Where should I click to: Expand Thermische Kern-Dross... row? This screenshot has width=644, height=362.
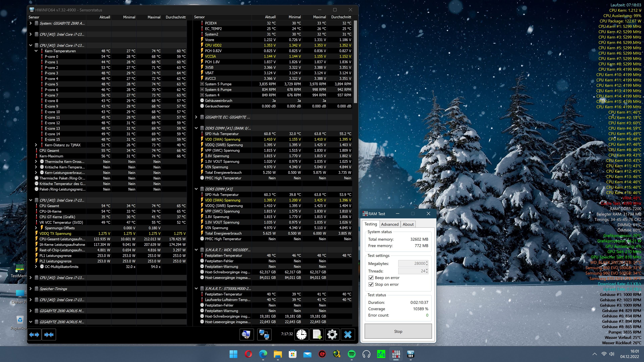coord(36,162)
